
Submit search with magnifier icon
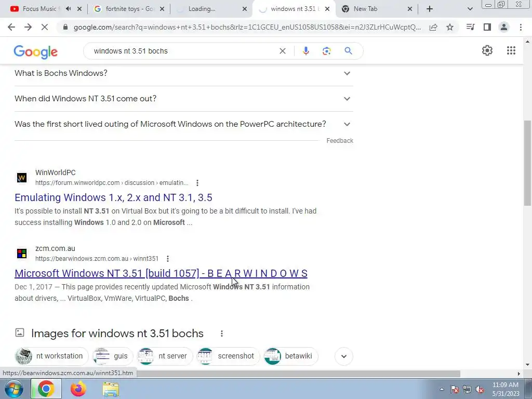coord(348,51)
